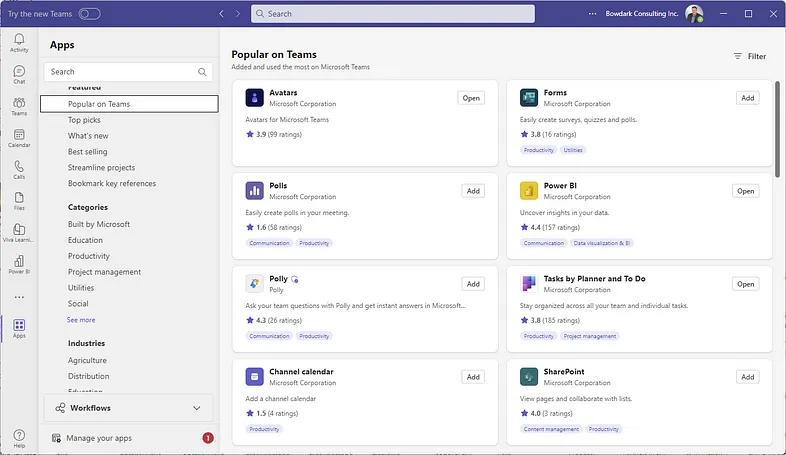Toggle the Try the new Teams switch

coord(89,14)
